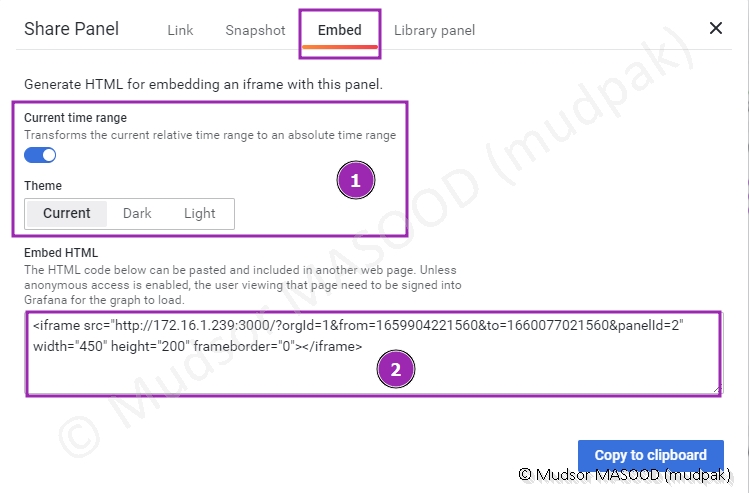Click the purple number 2 marker

395,369
